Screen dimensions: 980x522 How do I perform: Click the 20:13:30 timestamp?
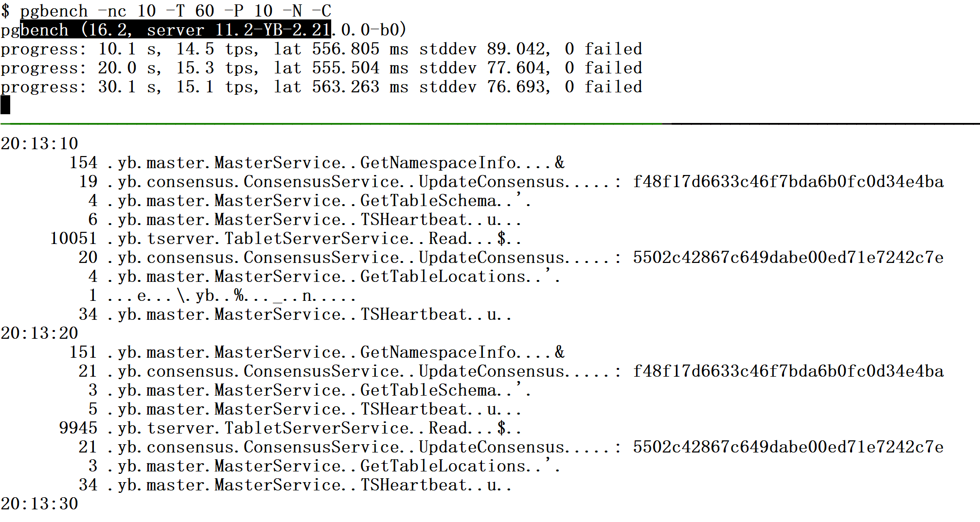[x=39, y=504]
